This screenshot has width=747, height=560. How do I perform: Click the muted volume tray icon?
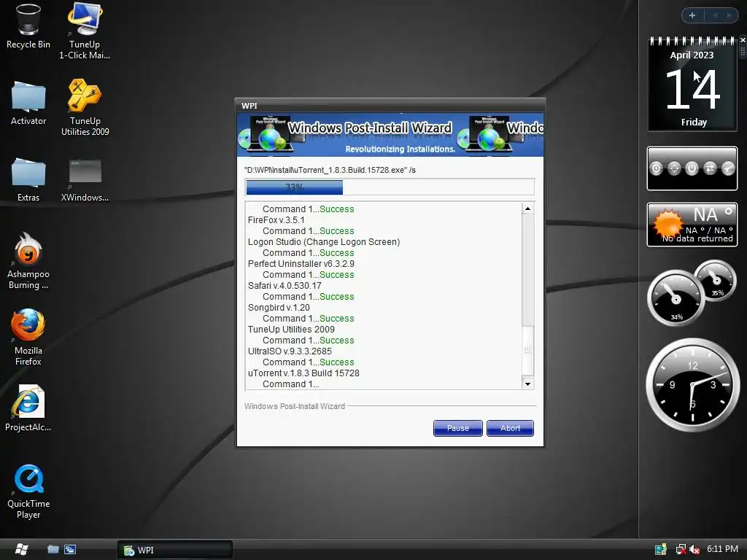tap(694, 550)
